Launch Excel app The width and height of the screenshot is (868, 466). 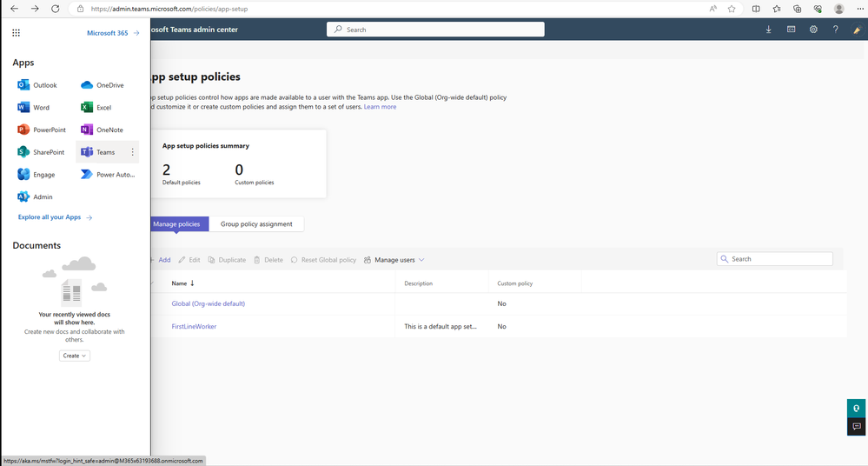click(x=96, y=108)
